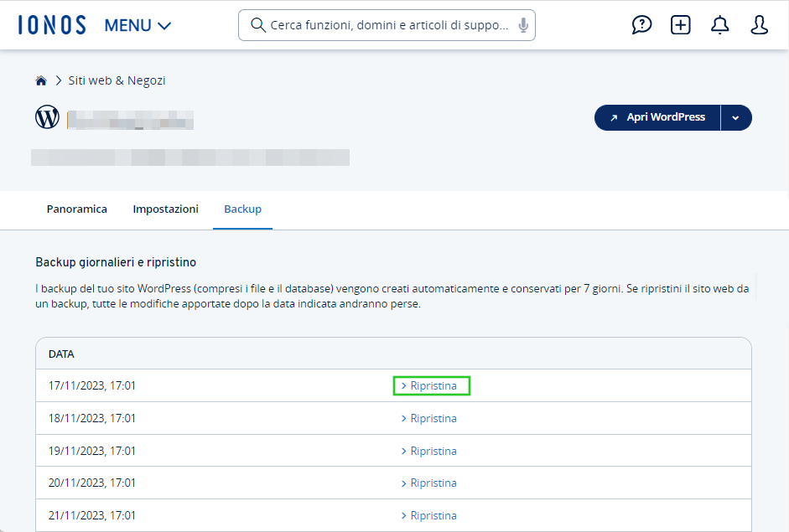The width and height of the screenshot is (789, 532).
Task: Select the date 17/11/2023, 17:01
Action: click(92, 385)
